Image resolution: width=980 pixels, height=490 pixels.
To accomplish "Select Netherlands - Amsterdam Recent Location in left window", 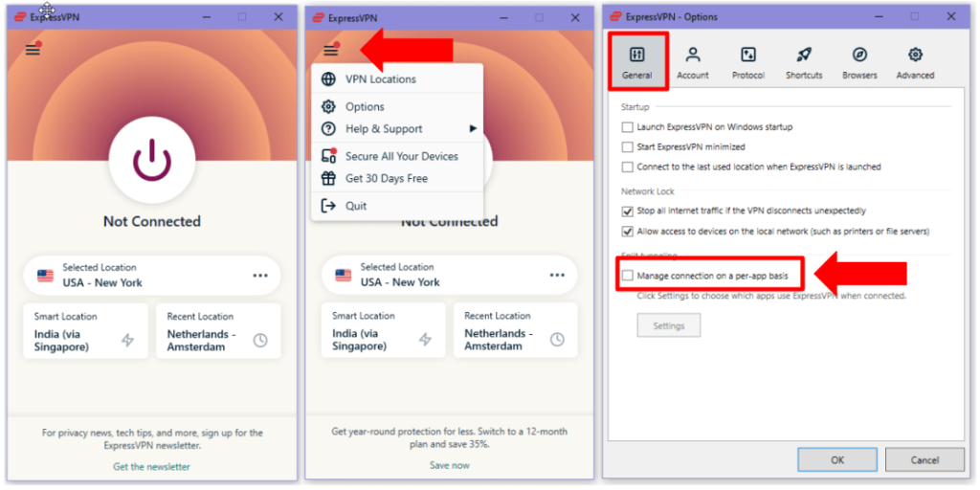I will [x=218, y=331].
